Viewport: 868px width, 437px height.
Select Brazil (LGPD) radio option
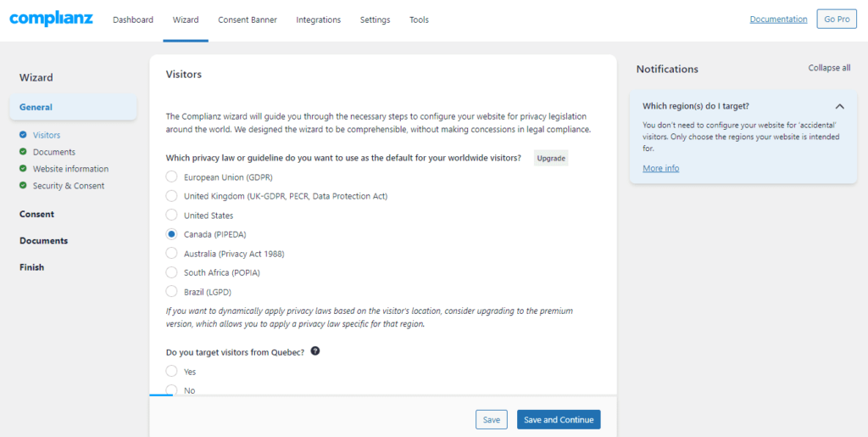[172, 292]
